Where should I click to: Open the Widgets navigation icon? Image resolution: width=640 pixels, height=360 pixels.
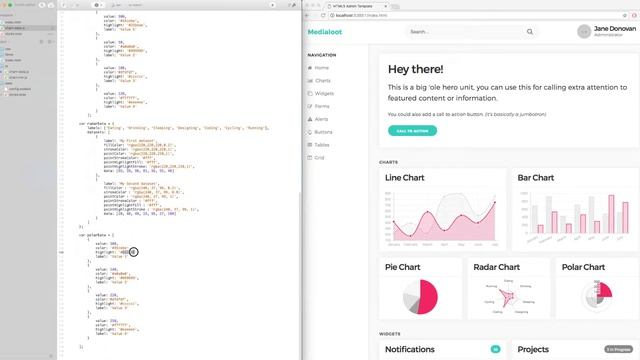(310, 93)
